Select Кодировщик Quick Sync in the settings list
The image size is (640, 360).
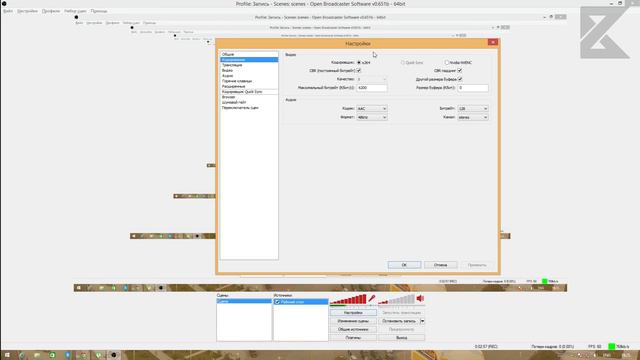[x=249, y=92]
